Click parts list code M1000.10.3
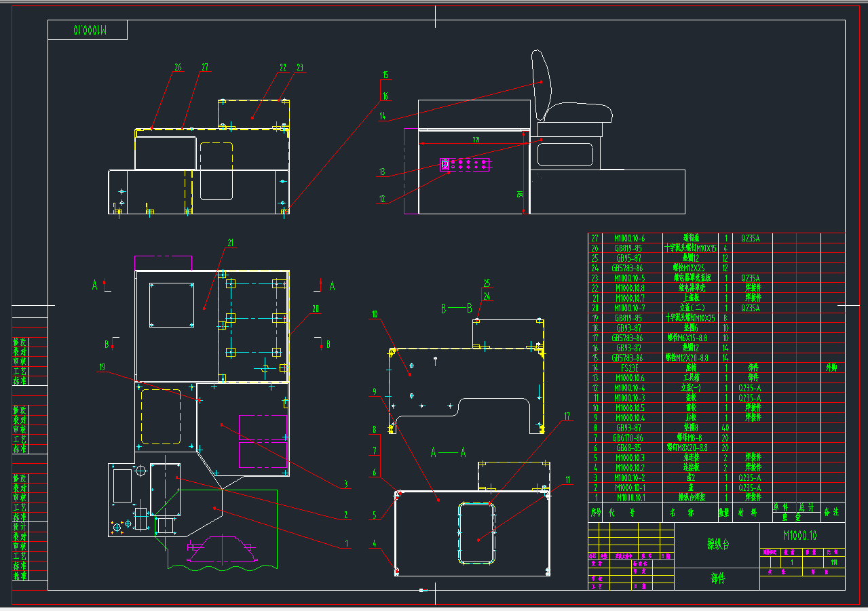The height and width of the screenshot is (611, 868). tap(630, 458)
